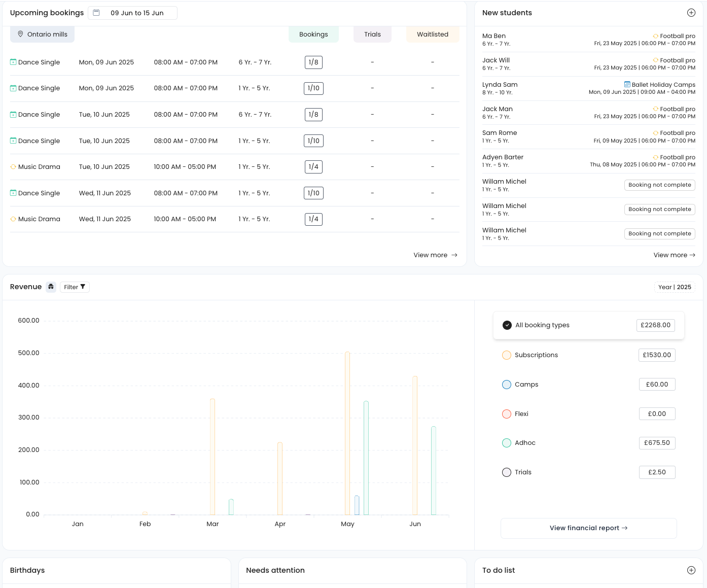This screenshot has height=588, width=707.
Task: Click the £60.00 Camps amount
Action: tap(657, 385)
